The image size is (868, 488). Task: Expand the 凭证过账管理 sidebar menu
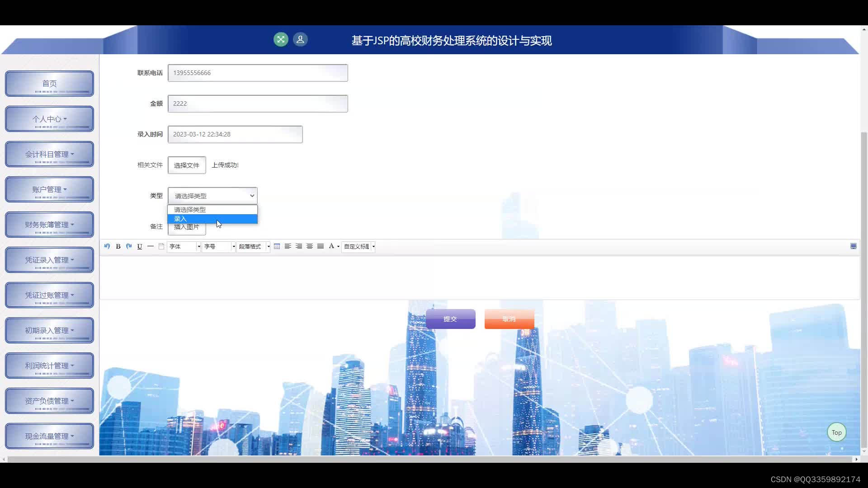[49, 295]
